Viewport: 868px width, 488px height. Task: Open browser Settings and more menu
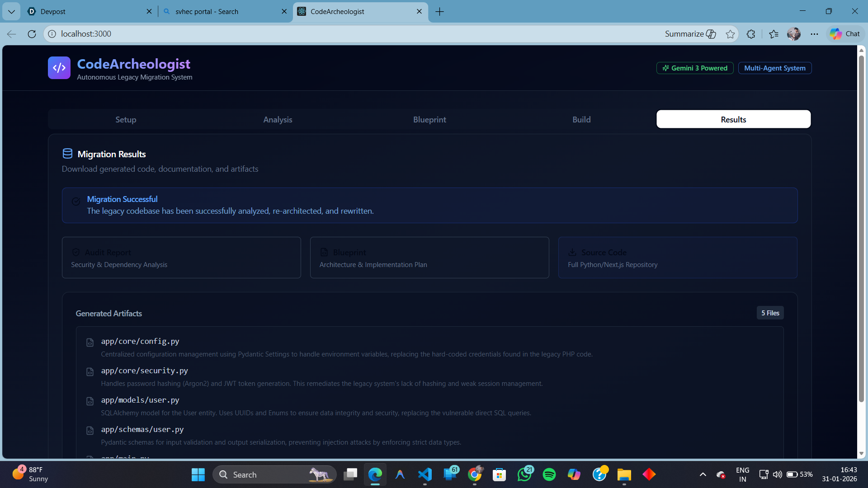(x=814, y=34)
